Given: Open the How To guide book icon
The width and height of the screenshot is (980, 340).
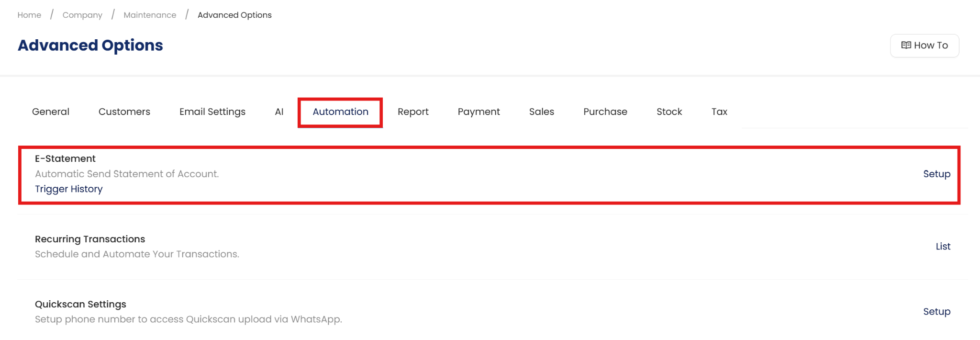Looking at the screenshot, I should coord(906,45).
